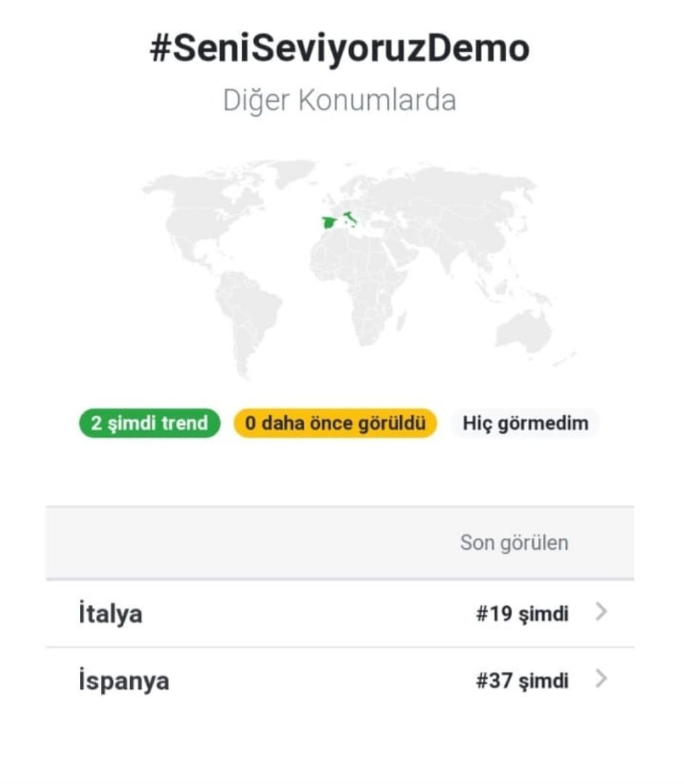Expand the chevron next to İspanya
This screenshot has height=784, width=684.
click(600, 680)
